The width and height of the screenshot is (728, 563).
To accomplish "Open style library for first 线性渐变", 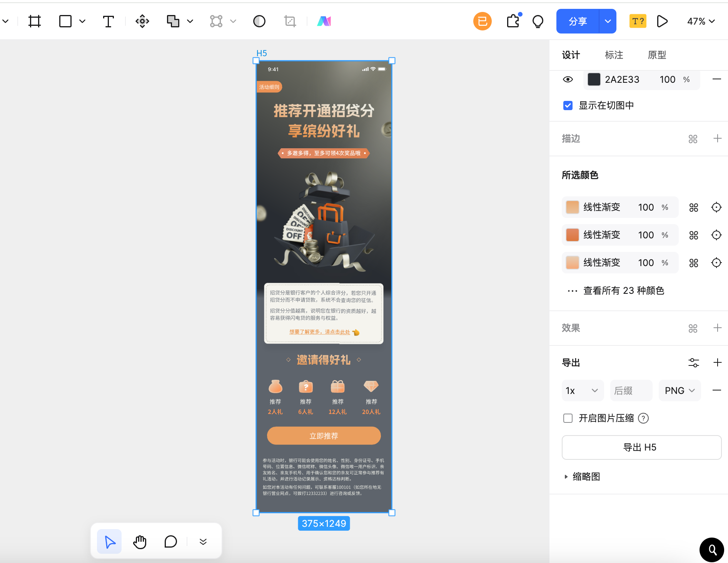I will click(694, 208).
